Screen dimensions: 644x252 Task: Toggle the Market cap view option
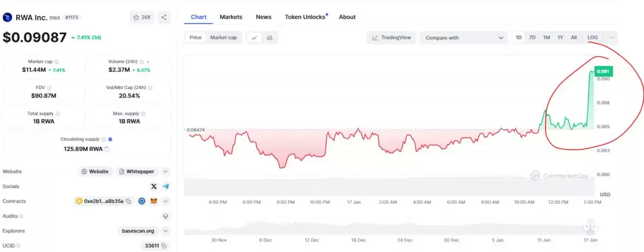tap(223, 38)
